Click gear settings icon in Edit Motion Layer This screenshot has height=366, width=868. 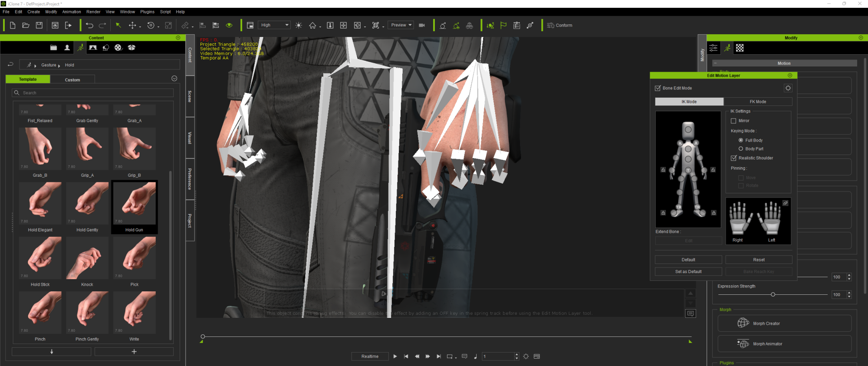point(788,88)
